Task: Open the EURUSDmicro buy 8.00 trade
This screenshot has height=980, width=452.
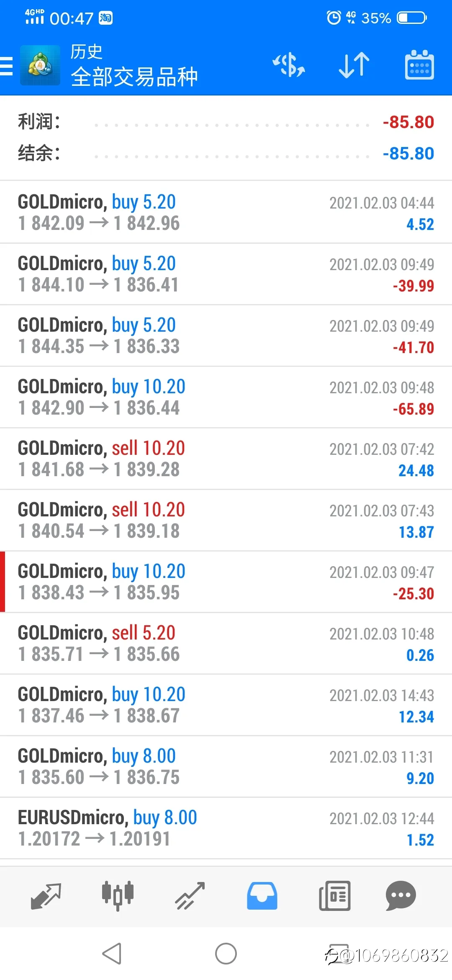Action: [226, 828]
